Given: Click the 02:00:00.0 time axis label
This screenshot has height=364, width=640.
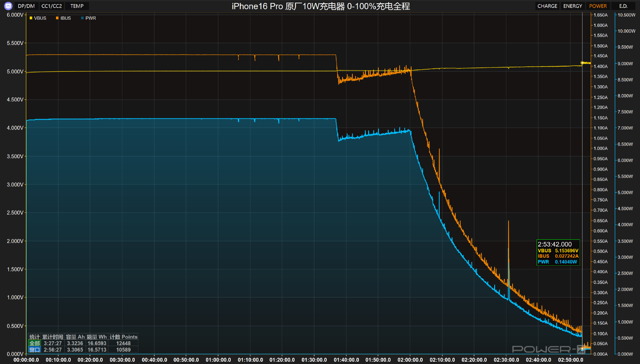Looking at the screenshot, I should coord(410,360).
